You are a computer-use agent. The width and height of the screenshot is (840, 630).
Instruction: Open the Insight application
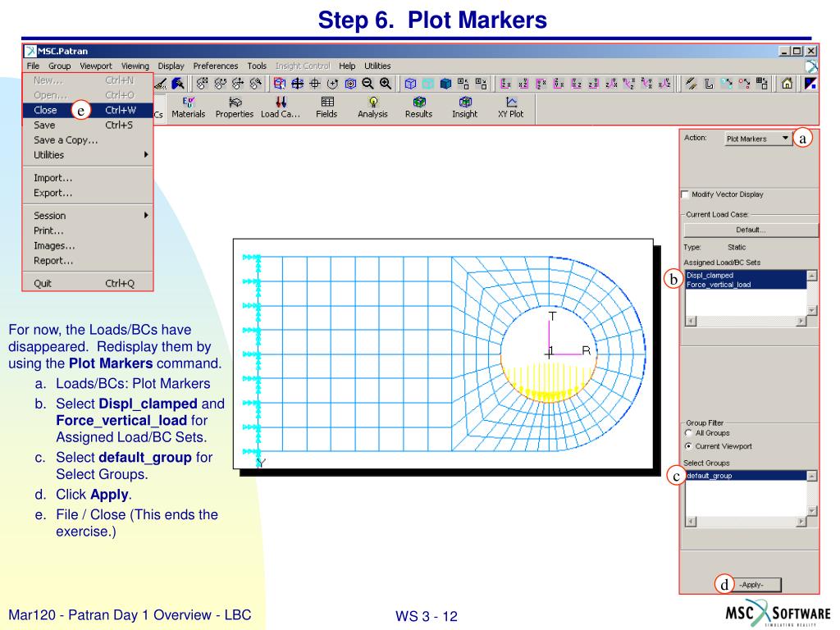464,107
